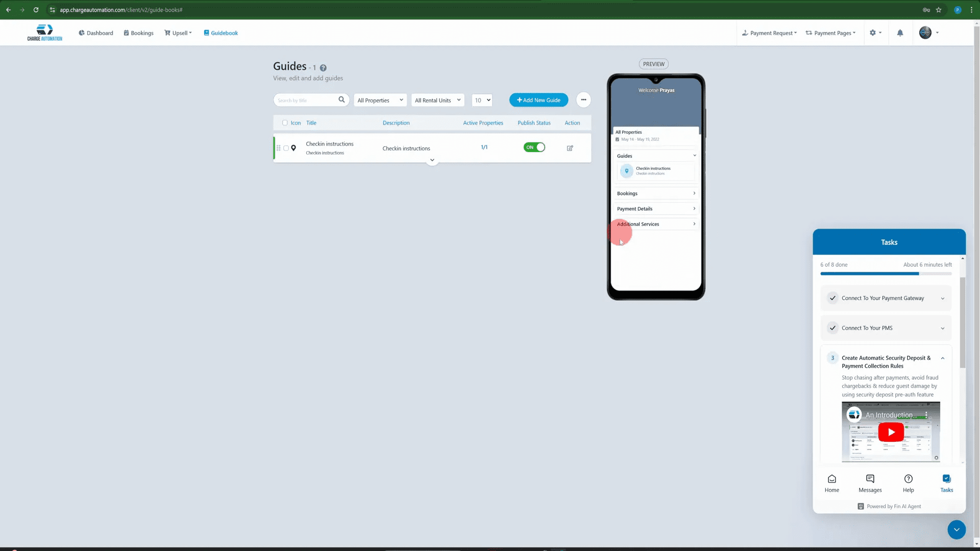Open Home tab in help widget
The height and width of the screenshot is (551, 980).
(832, 483)
